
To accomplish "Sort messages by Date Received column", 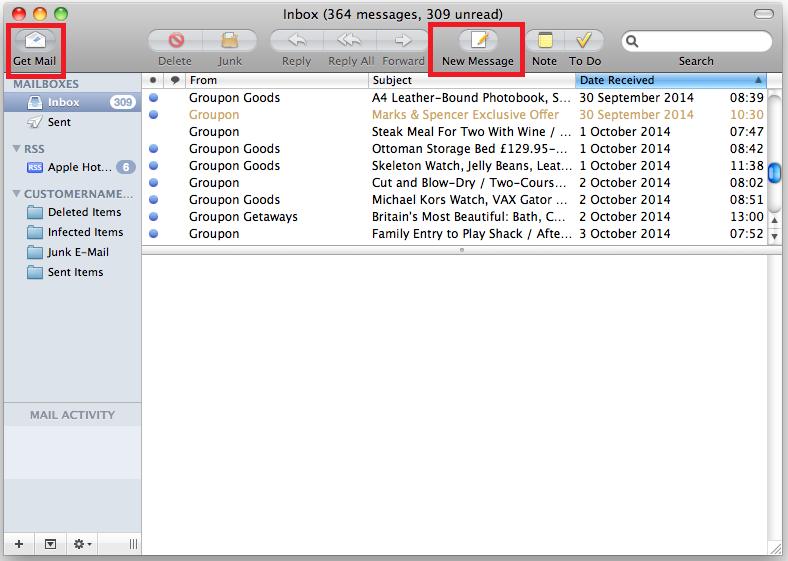I will pyautogui.click(x=665, y=80).
